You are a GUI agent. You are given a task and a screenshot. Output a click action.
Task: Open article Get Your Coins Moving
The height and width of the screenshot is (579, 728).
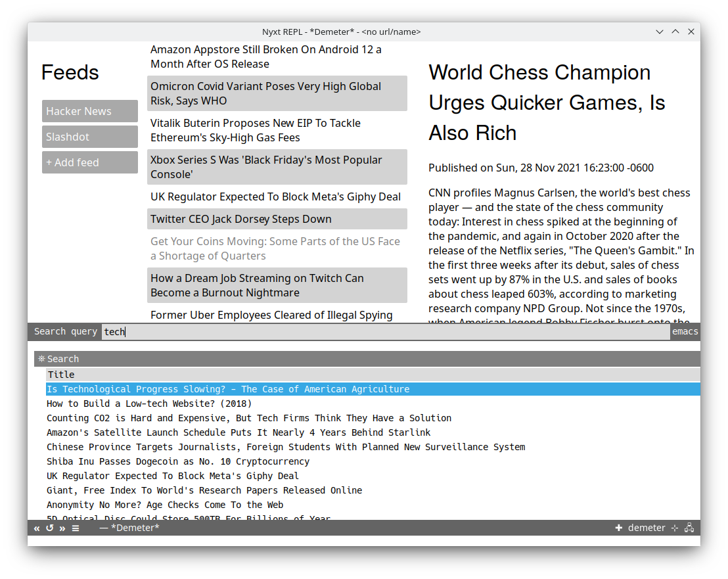(x=277, y=248)
